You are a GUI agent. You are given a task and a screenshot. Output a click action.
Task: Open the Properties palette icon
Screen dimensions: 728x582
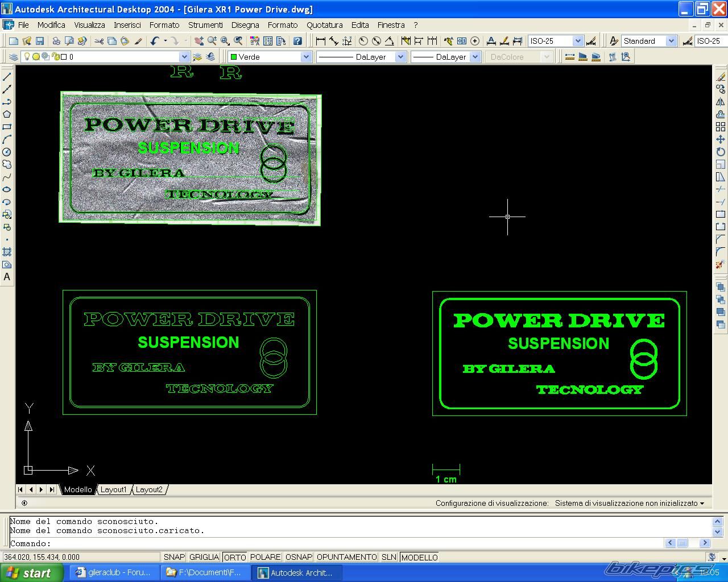255,41
